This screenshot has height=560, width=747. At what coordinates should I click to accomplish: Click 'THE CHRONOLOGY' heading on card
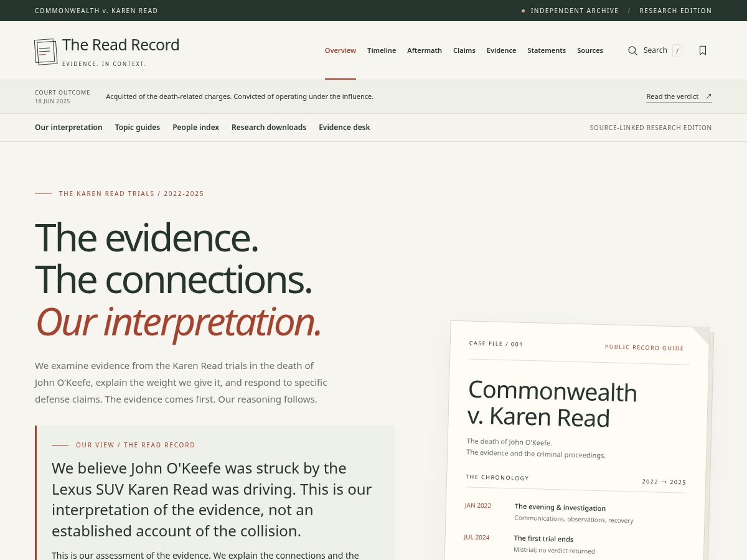pos(497,478)
